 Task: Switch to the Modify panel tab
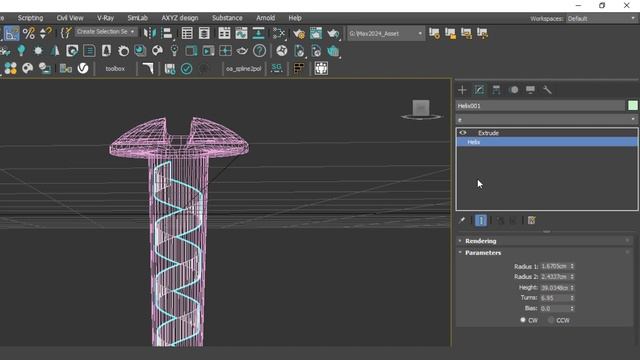(x=479, y=90)
